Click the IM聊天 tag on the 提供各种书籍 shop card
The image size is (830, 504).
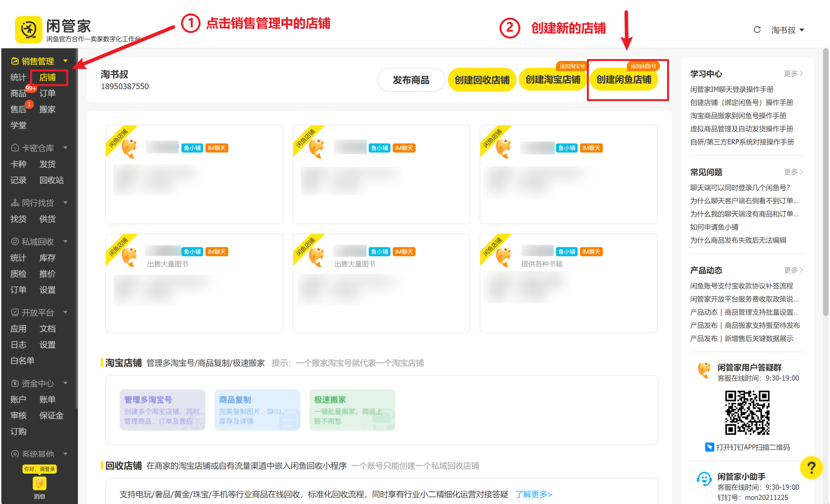(x=591, y=252)
